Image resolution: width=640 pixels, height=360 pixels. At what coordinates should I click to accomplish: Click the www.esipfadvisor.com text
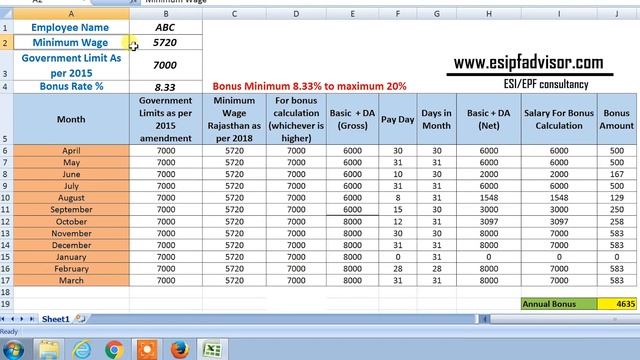pos(529,63)
